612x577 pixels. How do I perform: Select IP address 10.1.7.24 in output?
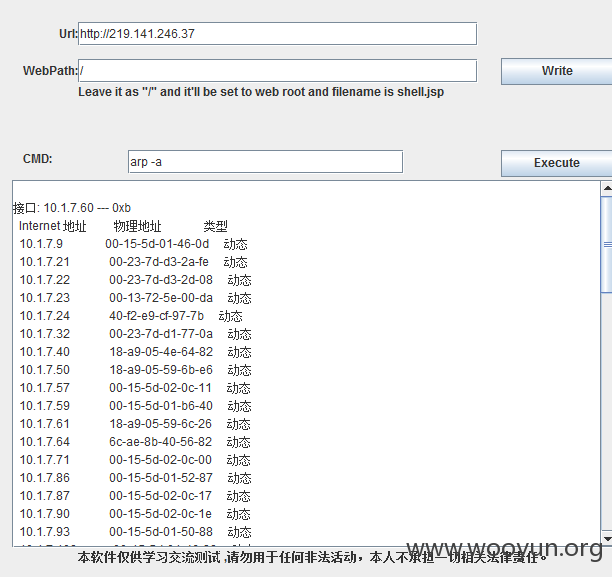[x=44, y=316]
